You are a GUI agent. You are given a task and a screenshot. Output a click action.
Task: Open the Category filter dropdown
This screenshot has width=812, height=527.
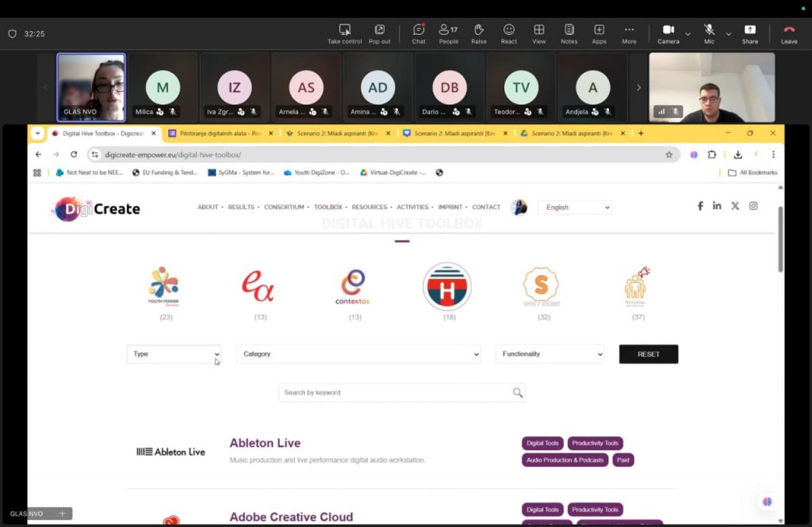click(360, 354)
